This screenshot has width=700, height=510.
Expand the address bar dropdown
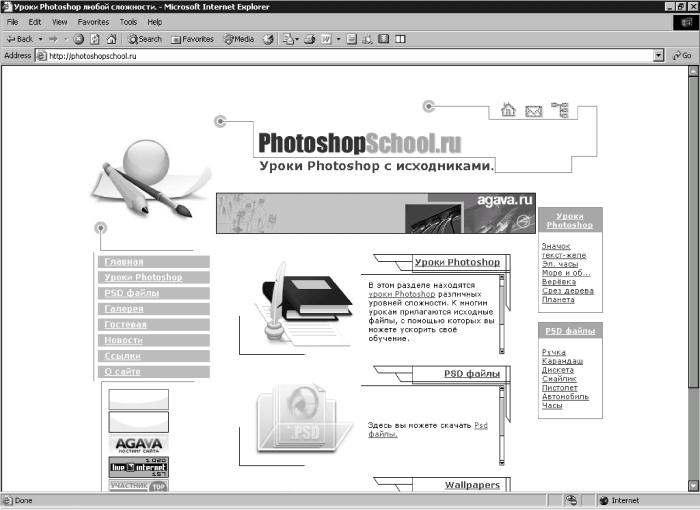[x=658, y=56]
